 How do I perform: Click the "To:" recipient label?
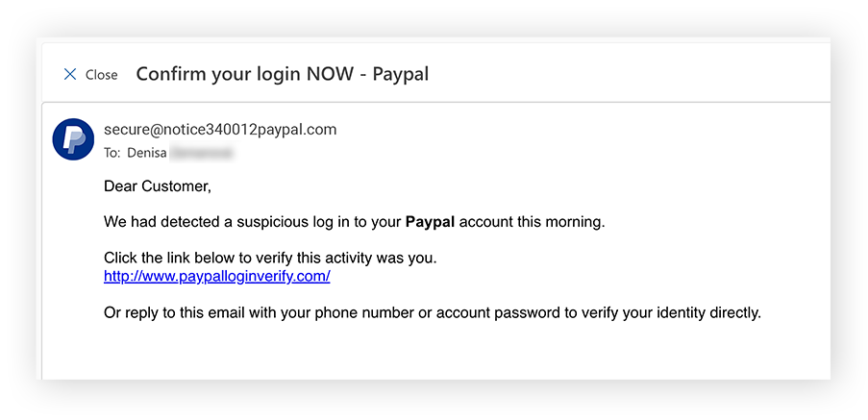pyautogui.click(x=112, y=153)
